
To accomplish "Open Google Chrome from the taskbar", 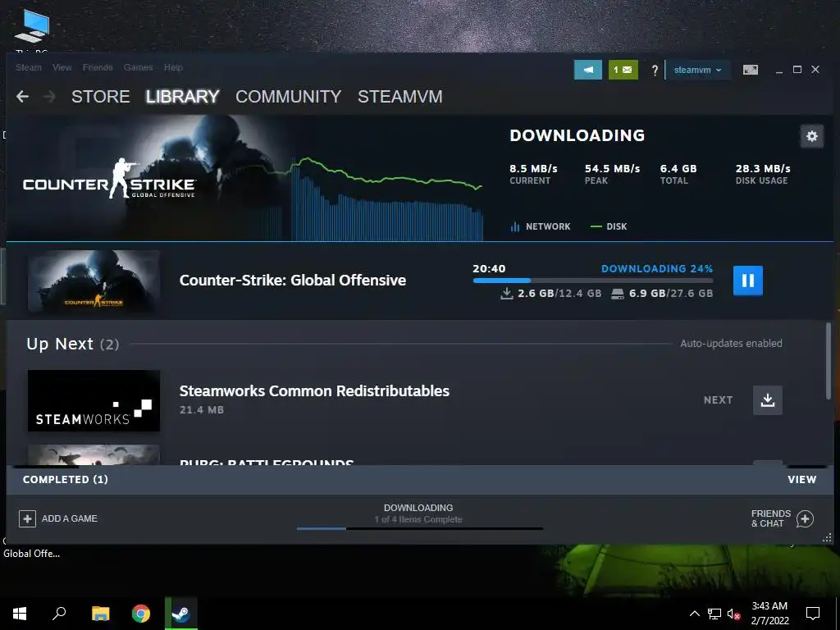I will (x=141, y=614).
